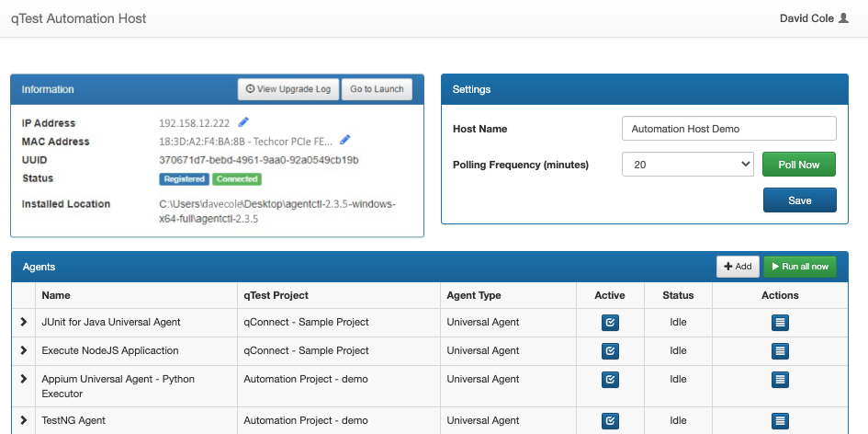The image size is (868, 434).
Task: Open actions menu for Execute NodeJS Applicaction
Action: click(780, 350)
